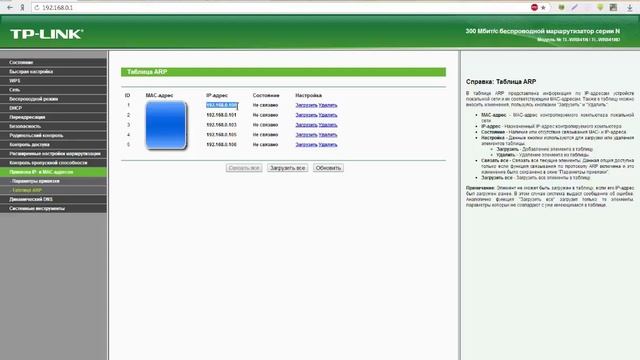This screenshot has width=640, height=360.
Task: Open Родительский контроль settings
Action: (53, 136)
